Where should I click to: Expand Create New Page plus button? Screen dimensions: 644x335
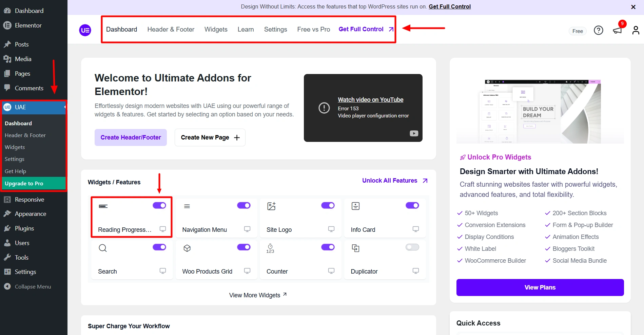237,137
